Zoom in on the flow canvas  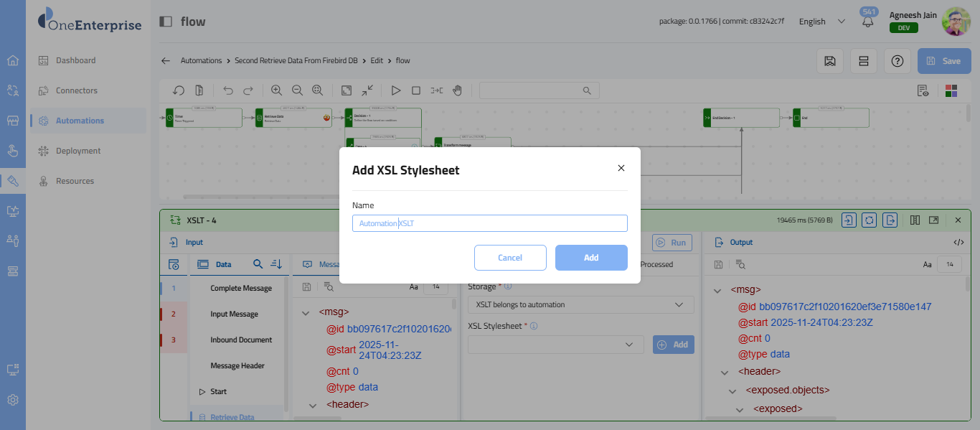pyautogui.click(x=276, y=90)
